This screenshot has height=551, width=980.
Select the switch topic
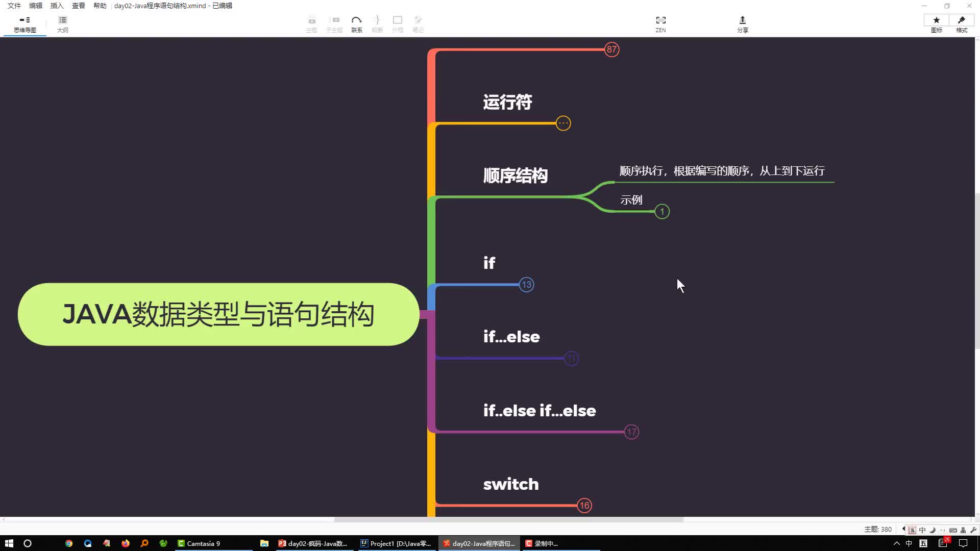(x=511, y=484)
